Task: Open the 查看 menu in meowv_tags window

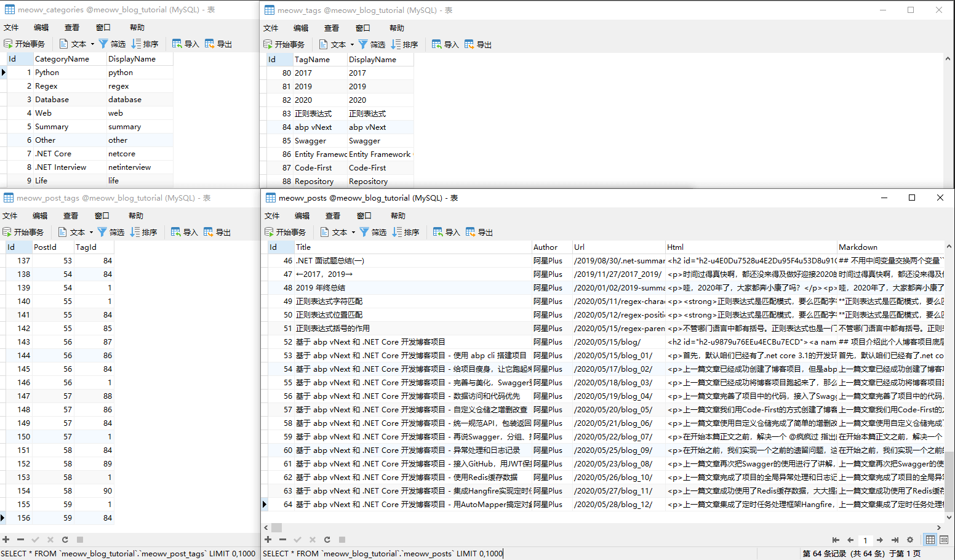Action: (x=332, y=28)
